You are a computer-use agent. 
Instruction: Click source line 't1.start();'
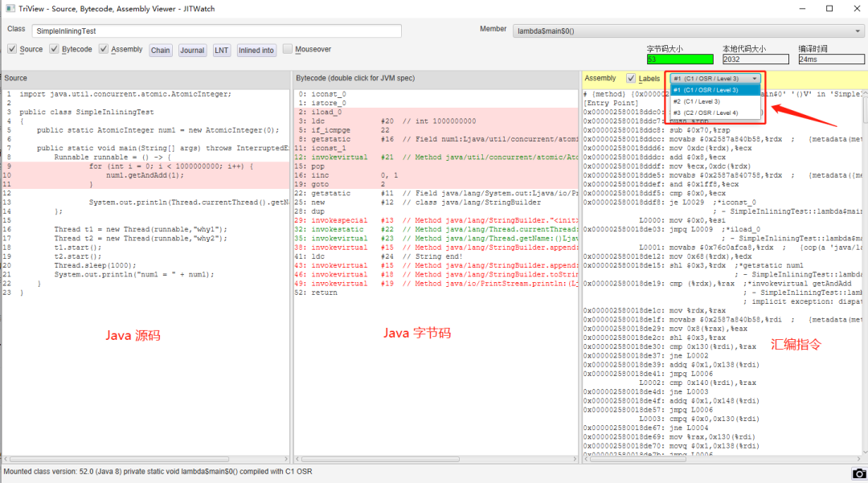click(77, 248)
